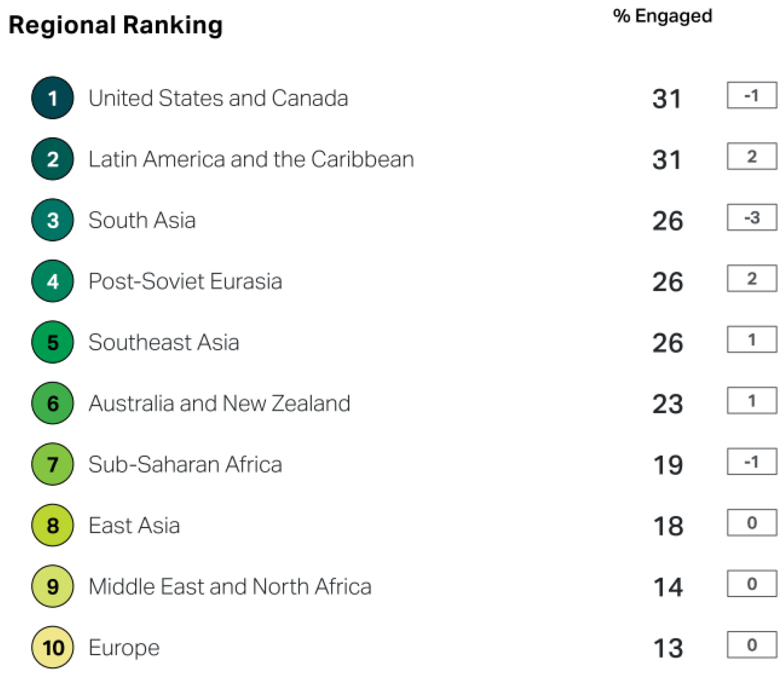The height and width of the screenshot is (680, 784).
Task: Click the Post-Soviet Eurasia region name
Action: point(185,281)
